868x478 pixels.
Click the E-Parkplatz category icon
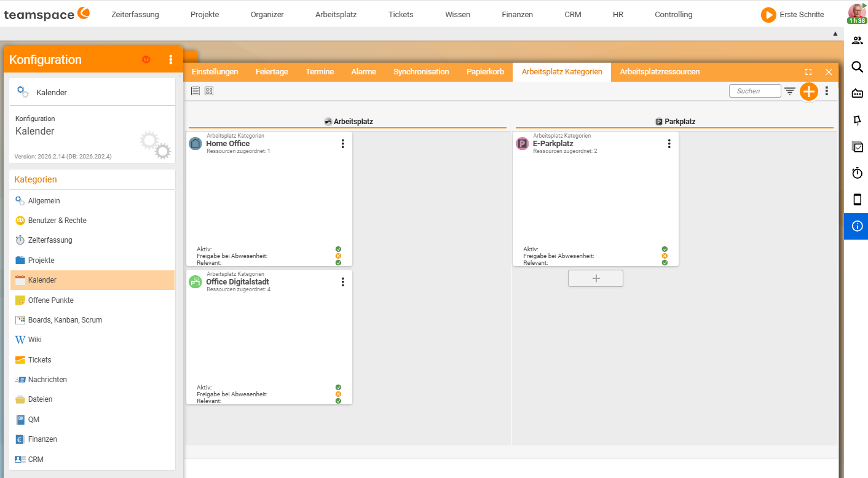pos(522,144)
